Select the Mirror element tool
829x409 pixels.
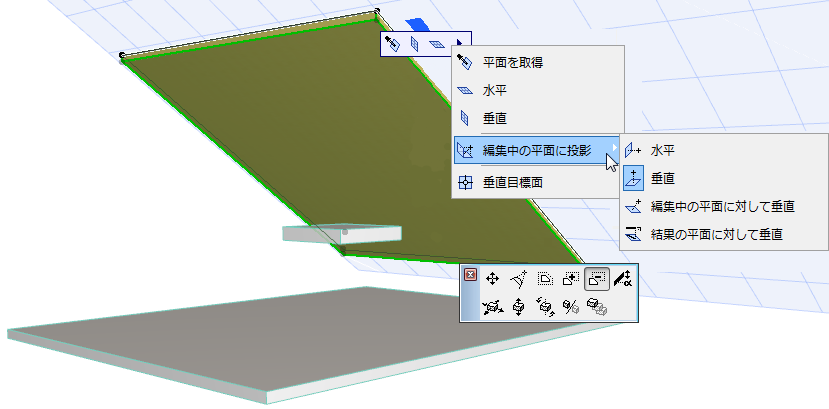coord(571,306)
